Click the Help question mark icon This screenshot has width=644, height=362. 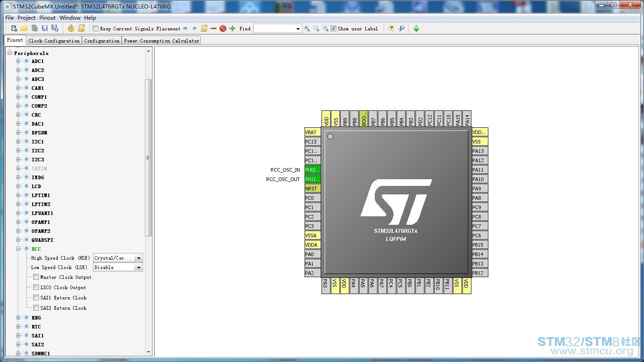coord(391,29)
